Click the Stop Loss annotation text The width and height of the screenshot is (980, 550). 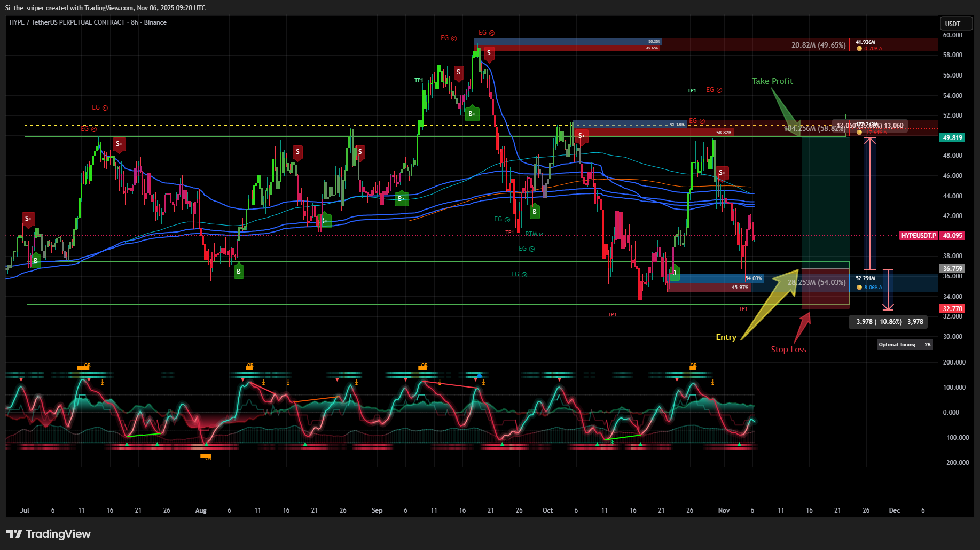point(788,350)
